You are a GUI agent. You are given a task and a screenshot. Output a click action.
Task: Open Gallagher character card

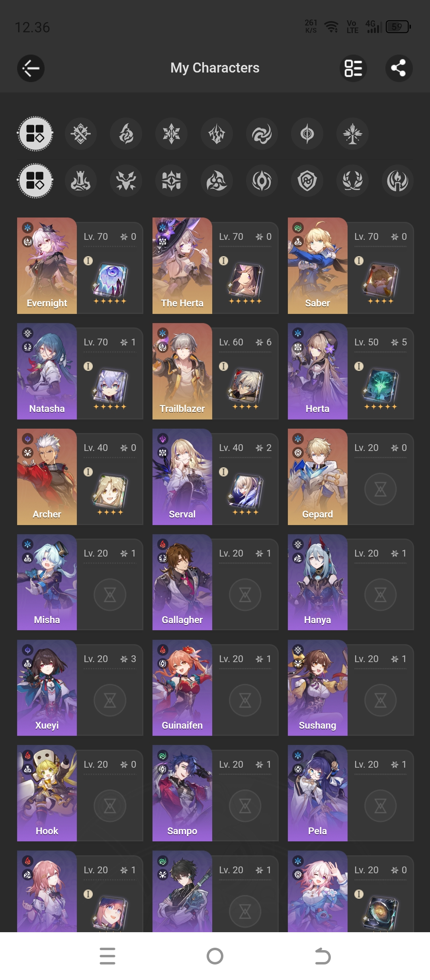click(215, 582)
